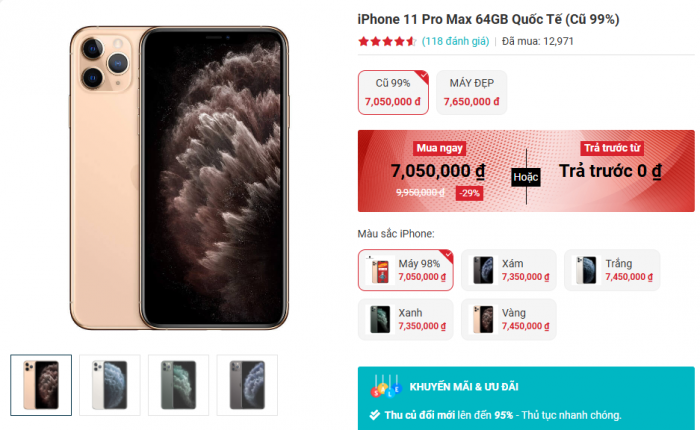View the gold iPhone thumbnail
Image resolution: width=700 pixels, height=430 pixels.
[41, 385]
